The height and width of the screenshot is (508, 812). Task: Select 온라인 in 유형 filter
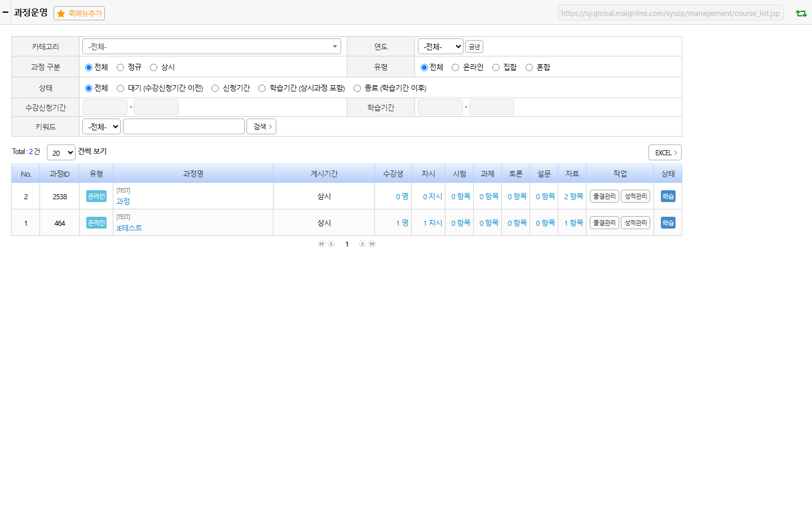(x=455, y=67)
